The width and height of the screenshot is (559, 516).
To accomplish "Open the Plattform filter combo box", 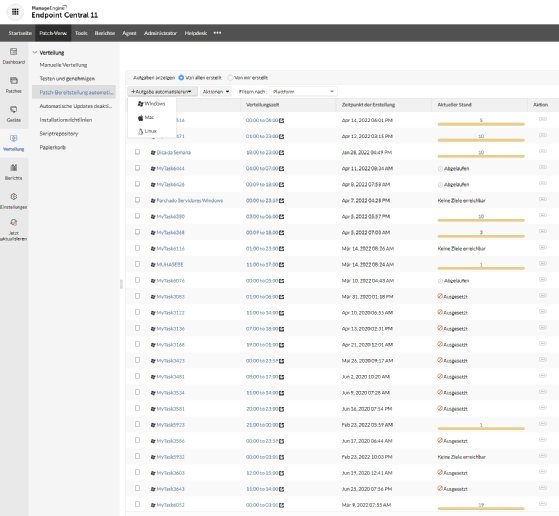I will point(303,92).
